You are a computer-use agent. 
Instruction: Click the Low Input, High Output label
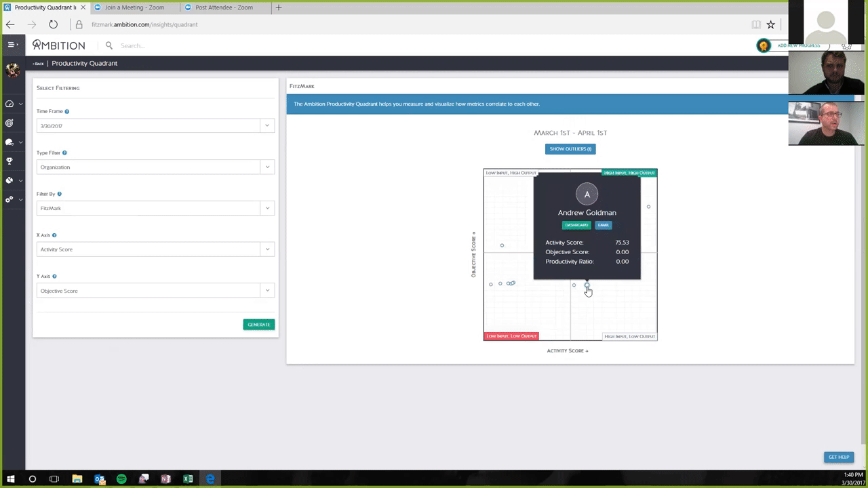(511, 173)
